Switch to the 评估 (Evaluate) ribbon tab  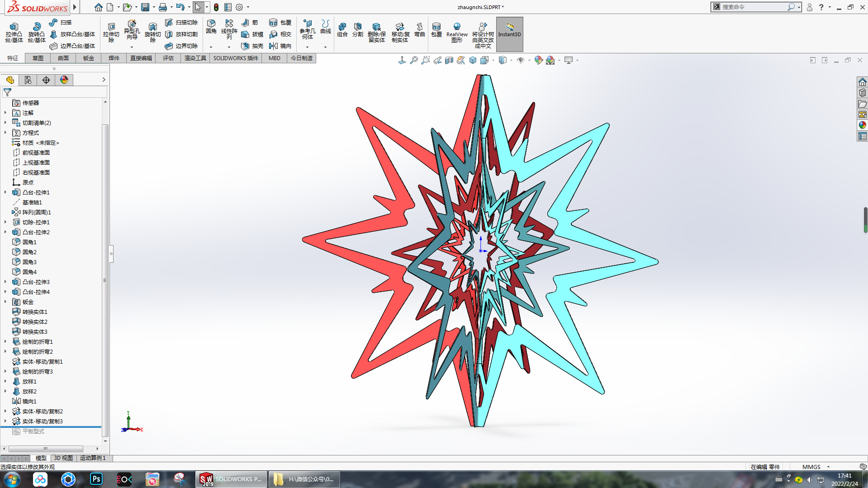[x=168, y=58]
